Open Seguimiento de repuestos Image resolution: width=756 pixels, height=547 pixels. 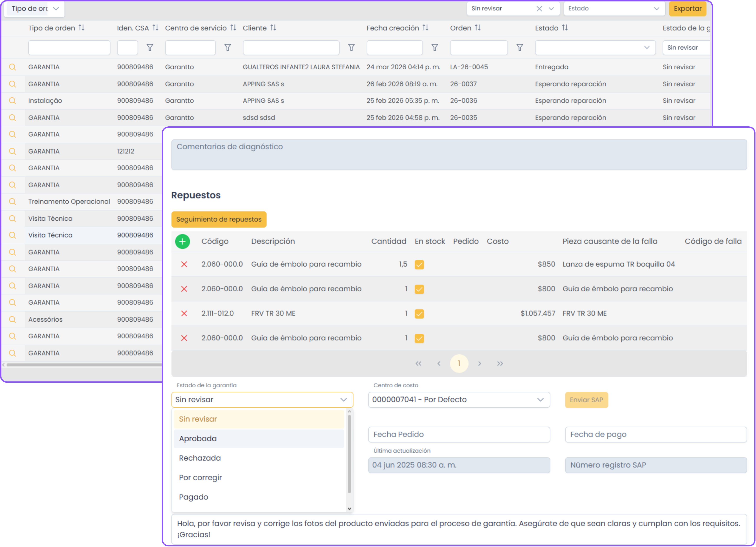pos(219,219)
